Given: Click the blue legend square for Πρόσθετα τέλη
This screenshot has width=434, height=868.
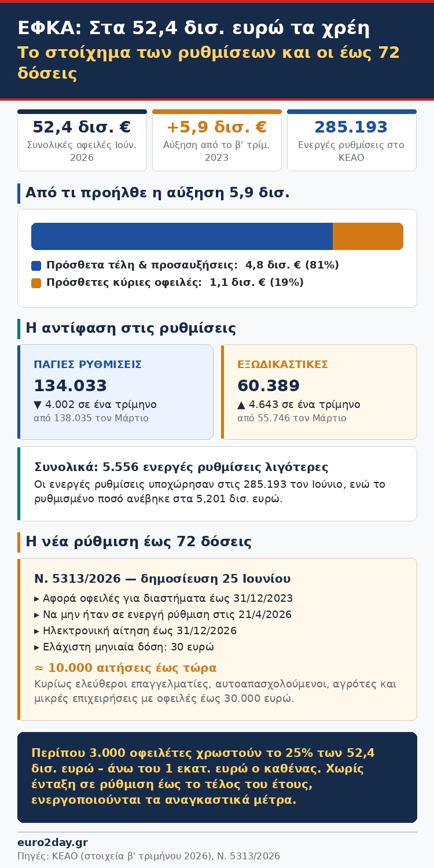Looking at the screenshot, I should tap(36, 266).
